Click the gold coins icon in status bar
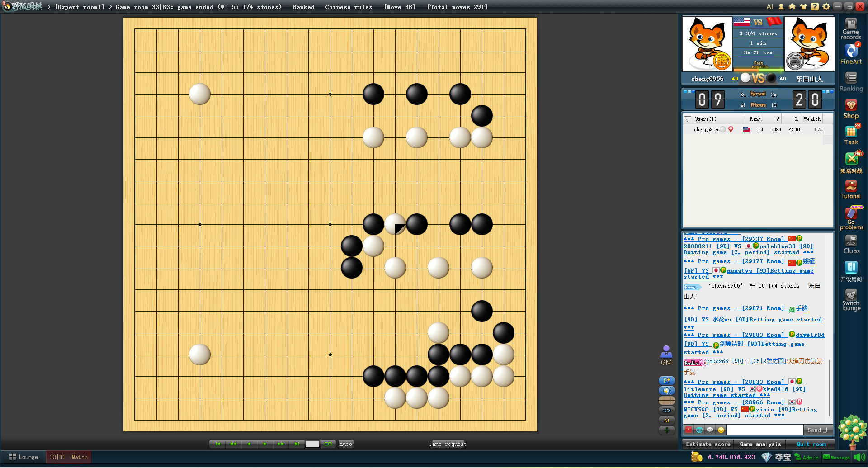 pos(697,457)
